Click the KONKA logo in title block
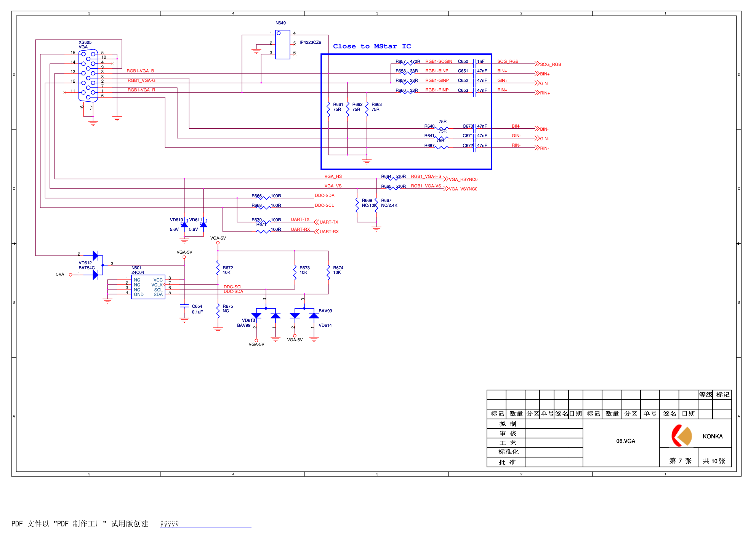The width and height of the screenshot is (756, 534). pyautogui.click(x=681, y=435)
